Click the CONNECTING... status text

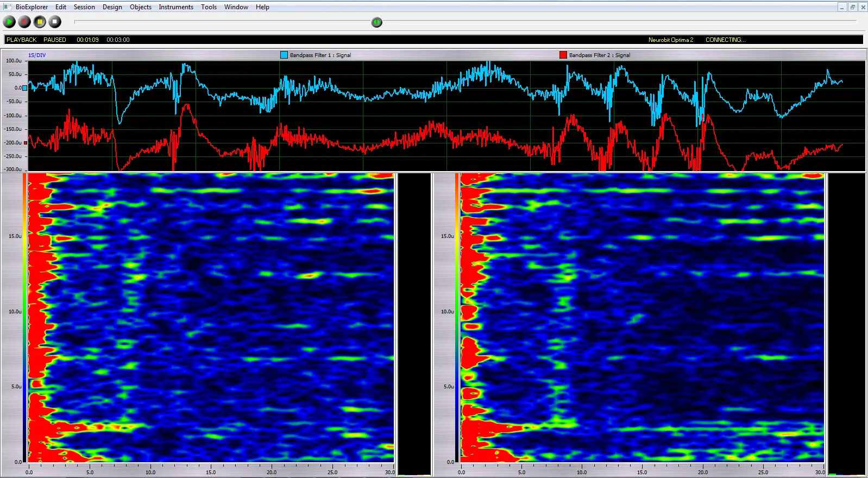tap(725, 40)
